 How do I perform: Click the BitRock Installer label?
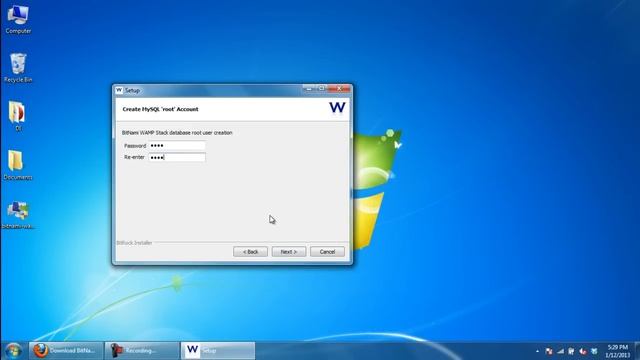pos(134,243)
